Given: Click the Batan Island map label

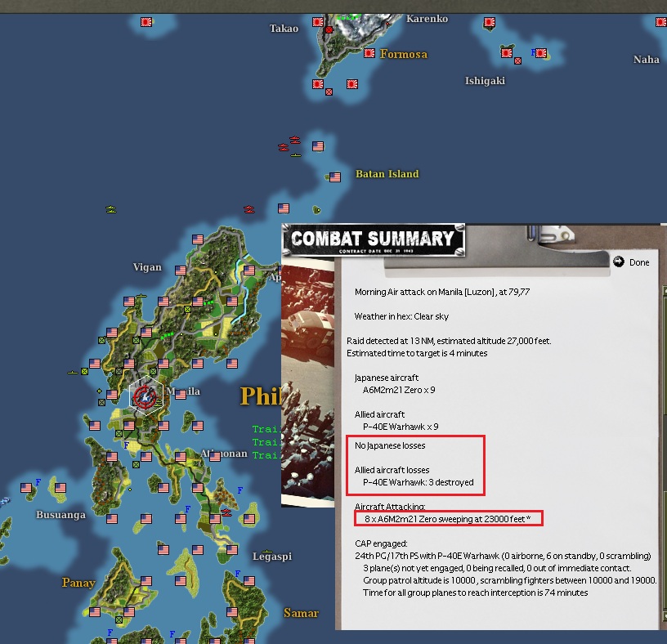Looking at the screenshot, I should 387,174.
